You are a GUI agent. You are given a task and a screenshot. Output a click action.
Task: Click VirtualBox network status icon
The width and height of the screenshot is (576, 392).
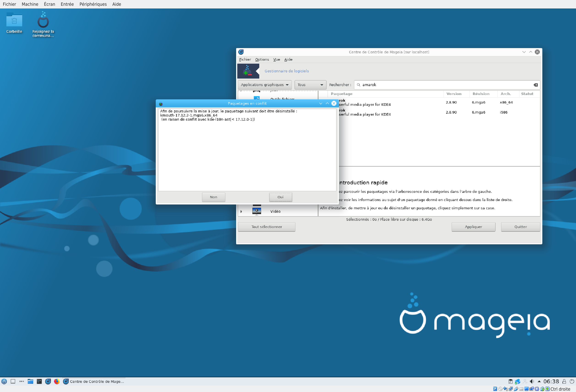pos(510,389)
